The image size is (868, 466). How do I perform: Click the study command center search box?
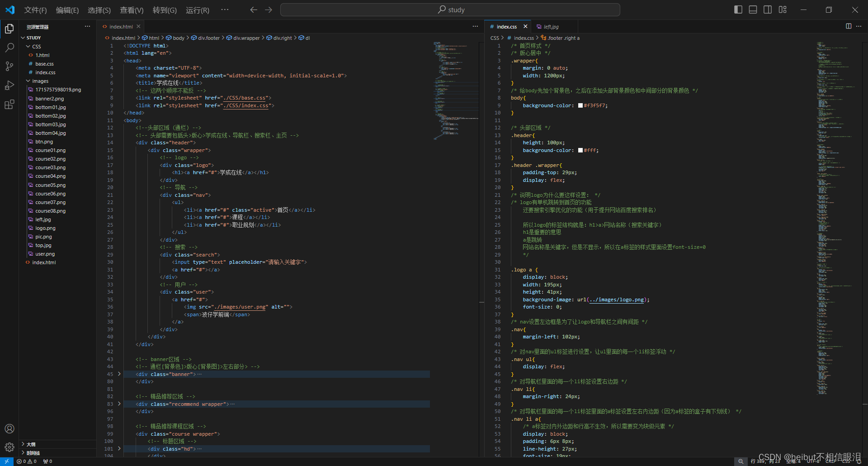click(450, 10)
